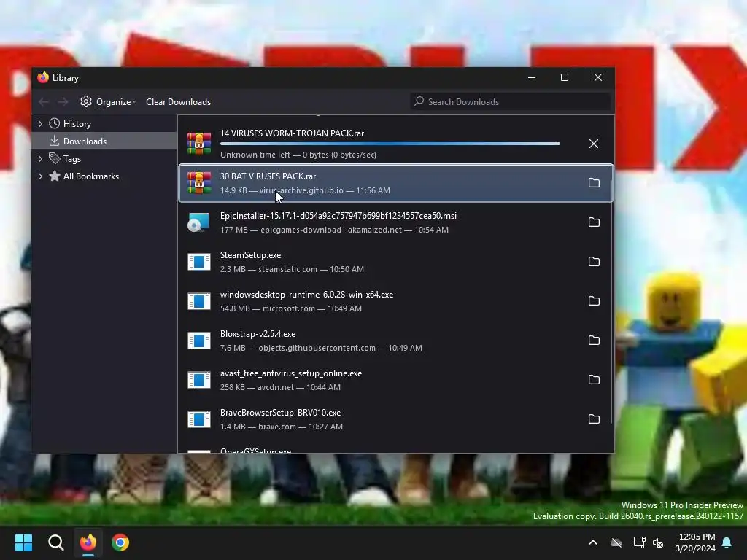747x560 pixels.
Task: Click 'Unknown time left — 0 bytes' status text
Action: click(298, 155)
